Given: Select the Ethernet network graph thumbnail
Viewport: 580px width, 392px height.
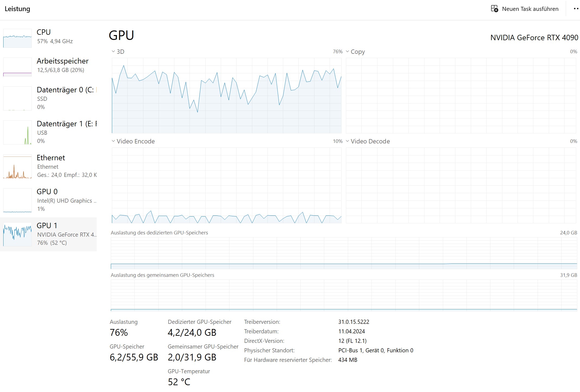Looking at the screenshot, I should (x=17, y=166).
